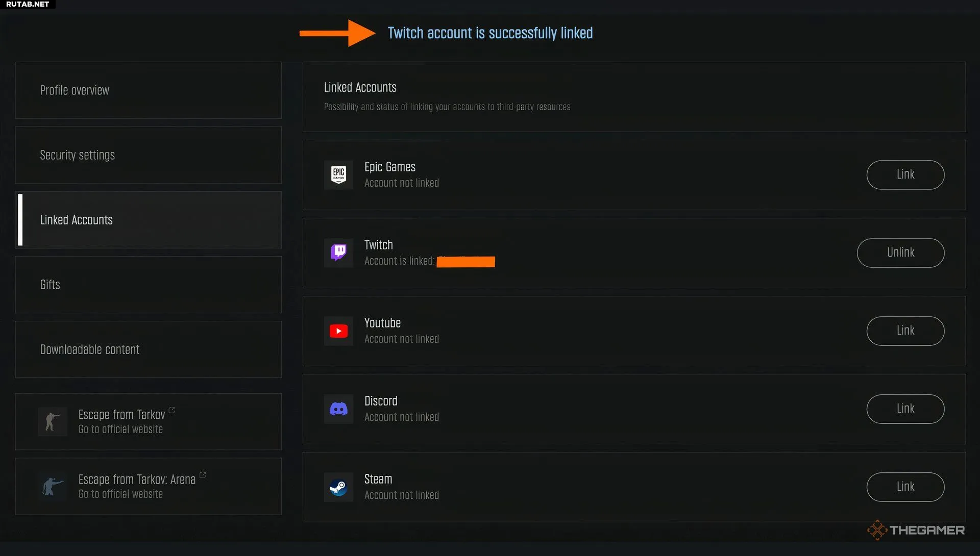This screenshot has width=980, height=556.
Task: Select the Linked Accounts menu item
Action: click(x=148, y=220)
